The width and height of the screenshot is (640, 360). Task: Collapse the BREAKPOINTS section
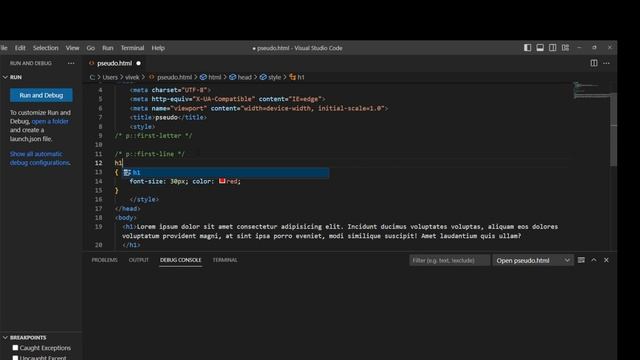coord(5,338)
